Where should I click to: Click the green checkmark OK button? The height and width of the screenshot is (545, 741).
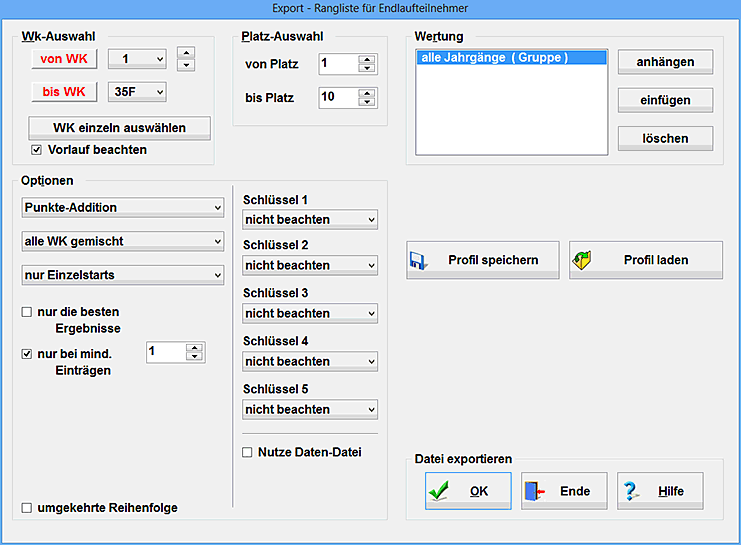click(467, 491)
